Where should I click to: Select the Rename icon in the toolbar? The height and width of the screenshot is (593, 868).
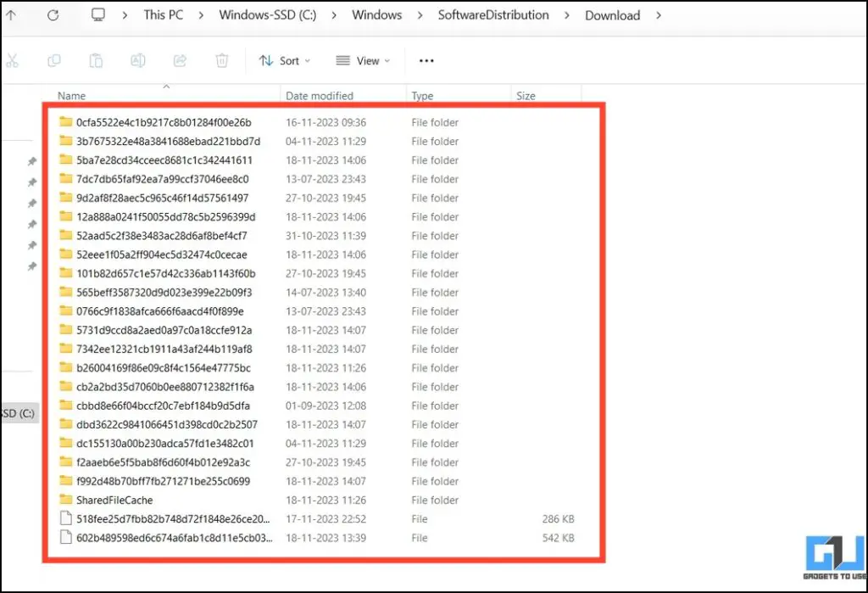[x=137, y=60]
